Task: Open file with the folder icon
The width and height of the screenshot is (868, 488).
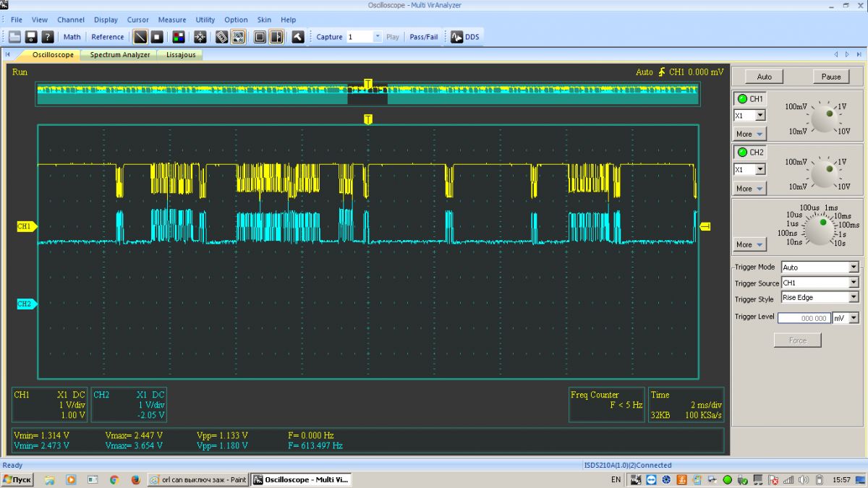Action: [15, 37]
